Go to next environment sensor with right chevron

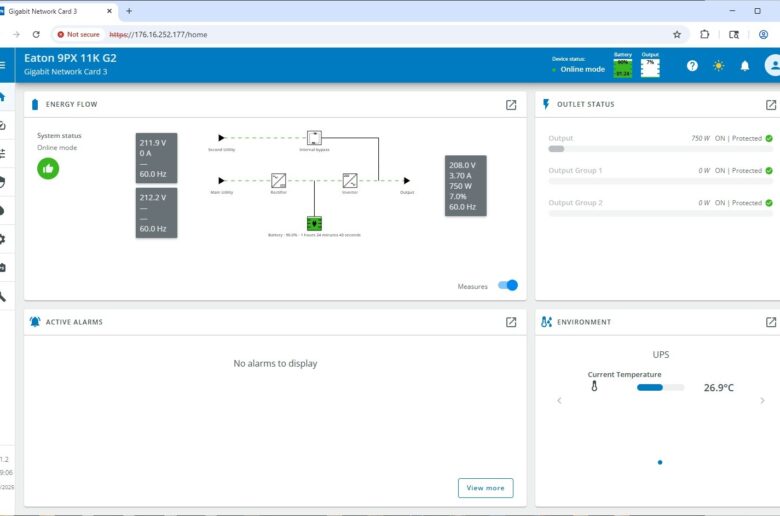761,400
